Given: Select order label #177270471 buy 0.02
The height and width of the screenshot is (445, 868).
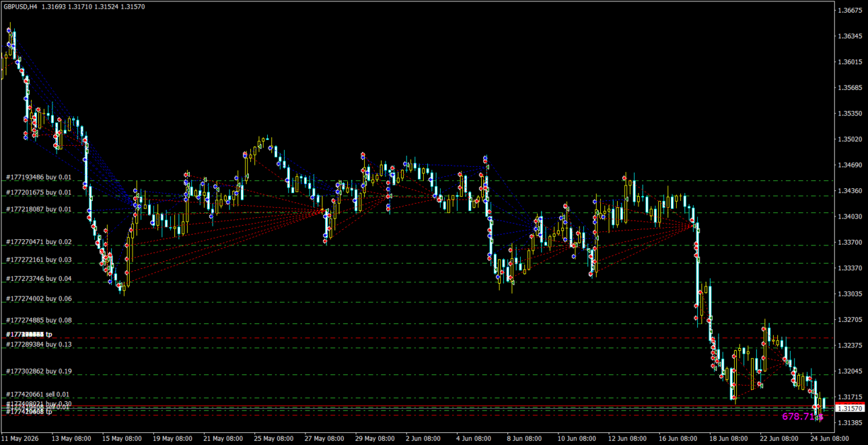Looking at the screenshot, I should coord(38,242).
